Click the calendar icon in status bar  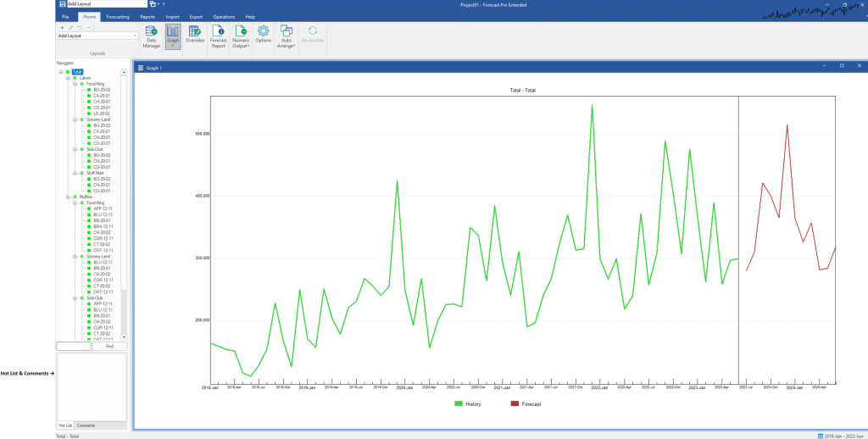820,436
